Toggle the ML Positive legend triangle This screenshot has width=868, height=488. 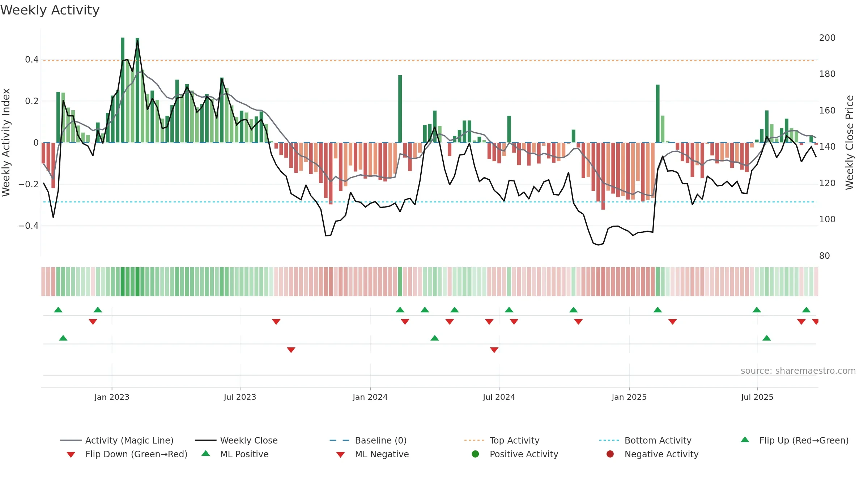tap(206, 453)
